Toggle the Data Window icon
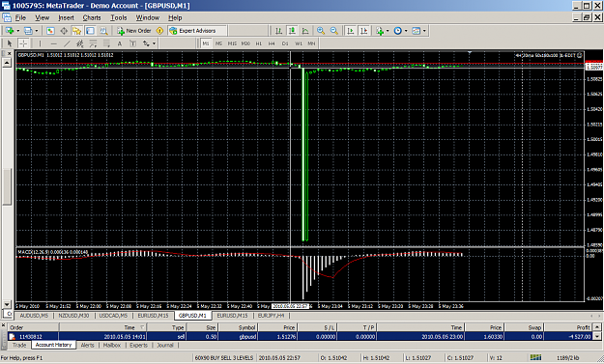Image resolution: width=604 pixels, height=364 pixels. pos(64,31)
